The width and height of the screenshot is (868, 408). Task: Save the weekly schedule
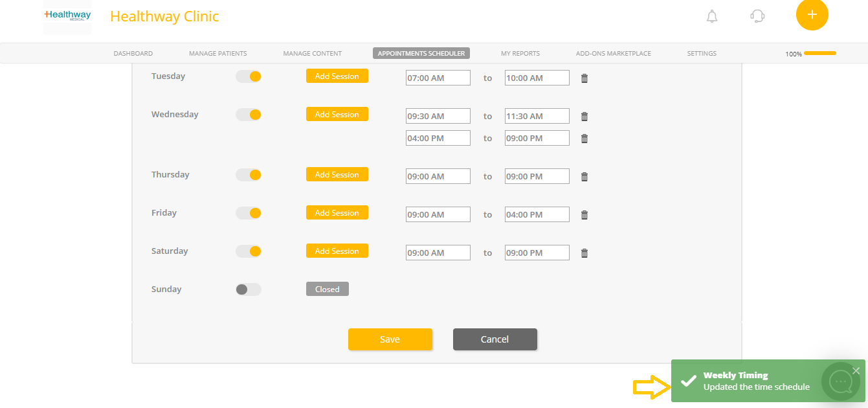pos(390,339)
